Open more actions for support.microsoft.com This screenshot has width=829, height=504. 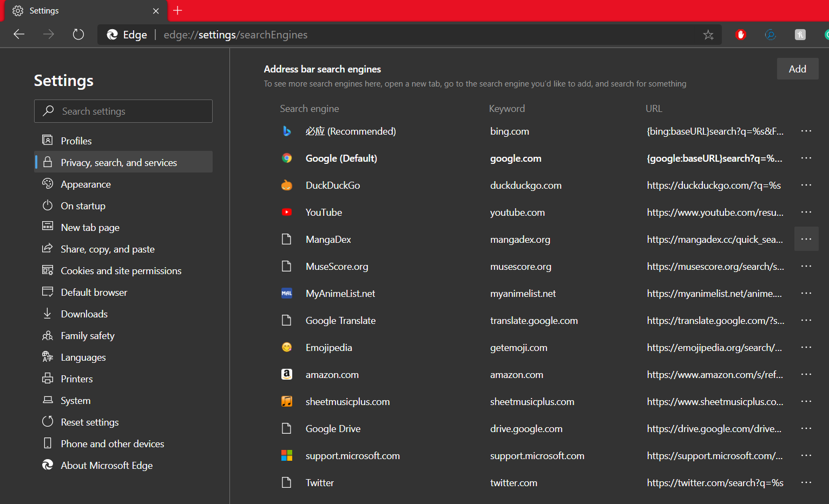tap(806, 455)
